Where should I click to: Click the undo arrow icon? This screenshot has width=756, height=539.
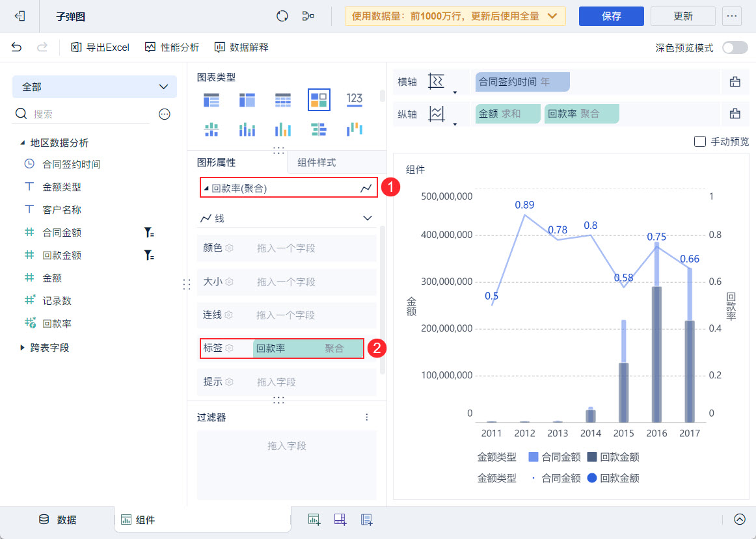click(16, 47)
